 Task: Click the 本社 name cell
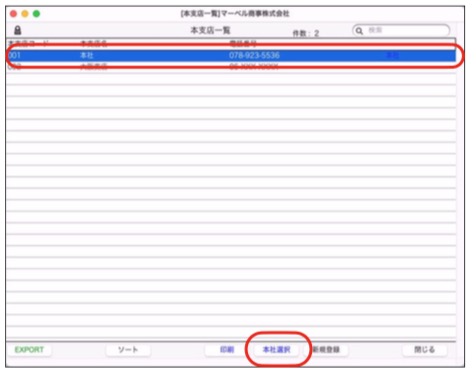[87, 55]
